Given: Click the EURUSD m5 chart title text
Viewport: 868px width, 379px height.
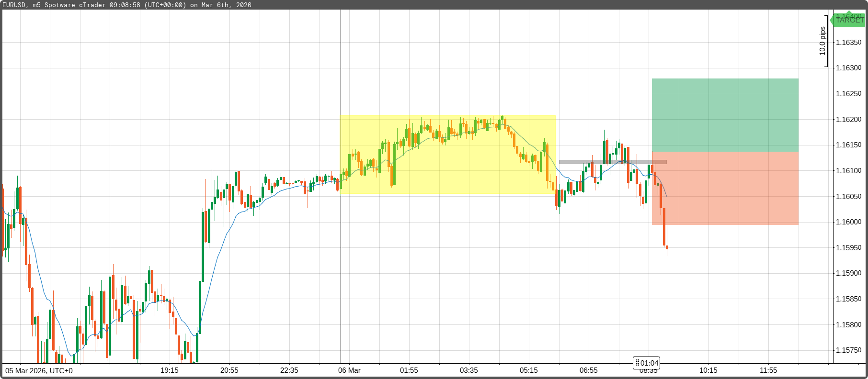Looking at the screenshot, I should tap(126, 5).
